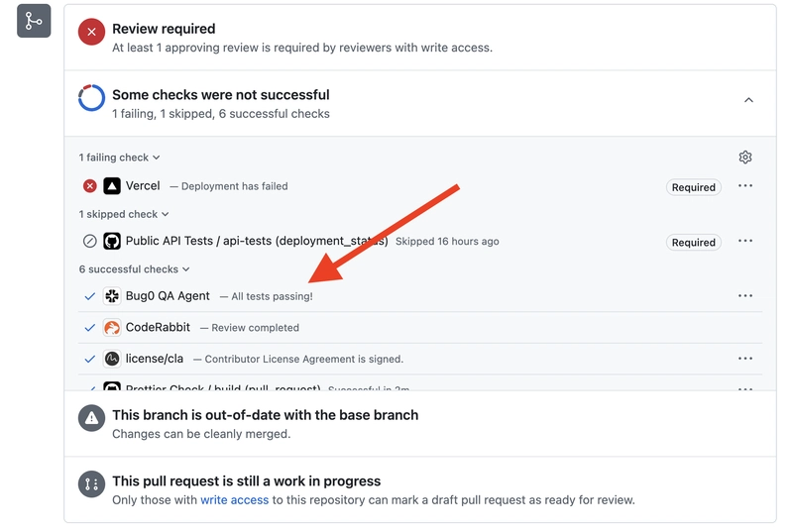Click the red failed status icon beside Vercel

(x=90, y=186)
